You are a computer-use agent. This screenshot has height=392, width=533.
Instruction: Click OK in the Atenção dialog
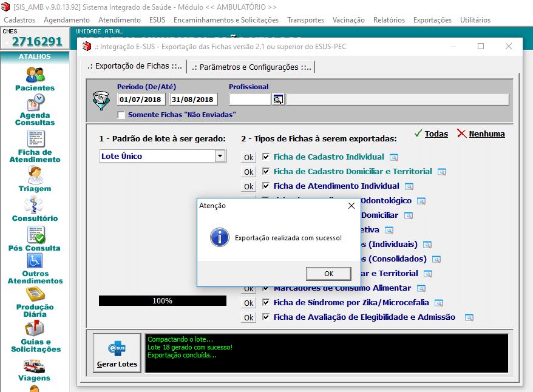[x=328, y=273]
